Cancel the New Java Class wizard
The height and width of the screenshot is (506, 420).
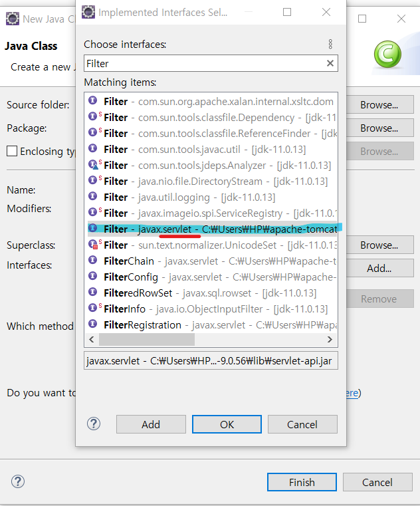(377, 482)
